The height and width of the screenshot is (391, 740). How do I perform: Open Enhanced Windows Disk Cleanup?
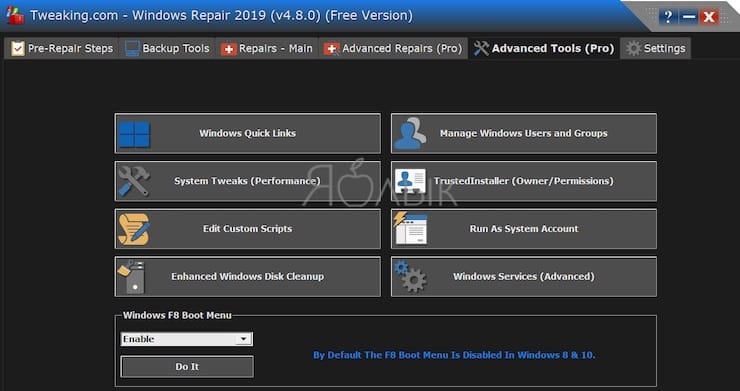click(x=247, y=276)
